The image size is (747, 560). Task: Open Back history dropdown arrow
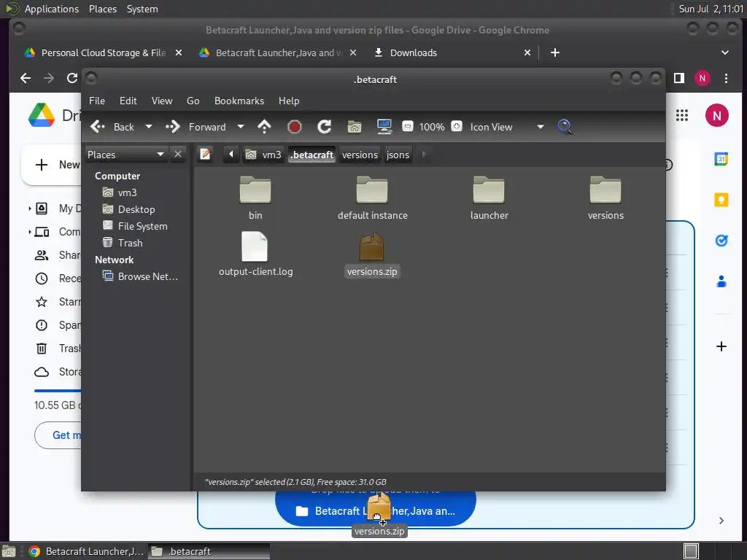coord(149,127)
